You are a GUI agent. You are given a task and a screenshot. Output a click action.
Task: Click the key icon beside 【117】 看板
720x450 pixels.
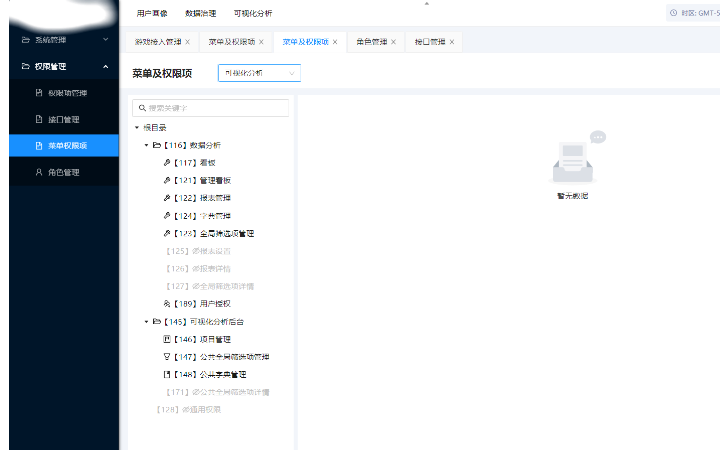(x=167, y=163)
